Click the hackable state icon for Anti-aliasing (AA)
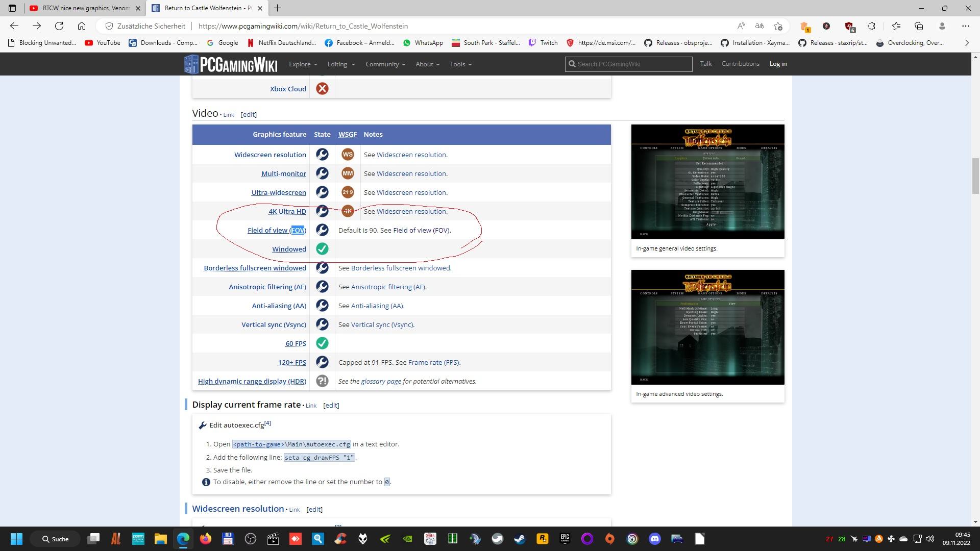The image size is (980, 551). tap(322, 306)
